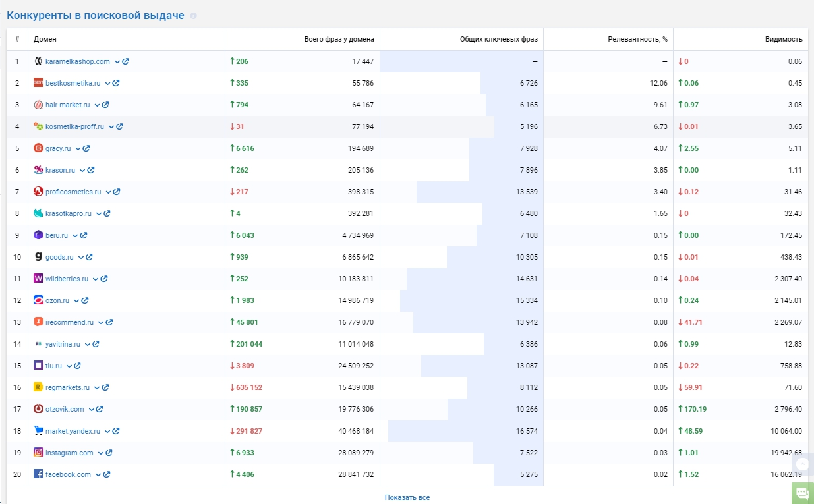
Task: Click the irecommend.ru favicon
Action: point(38,322)
